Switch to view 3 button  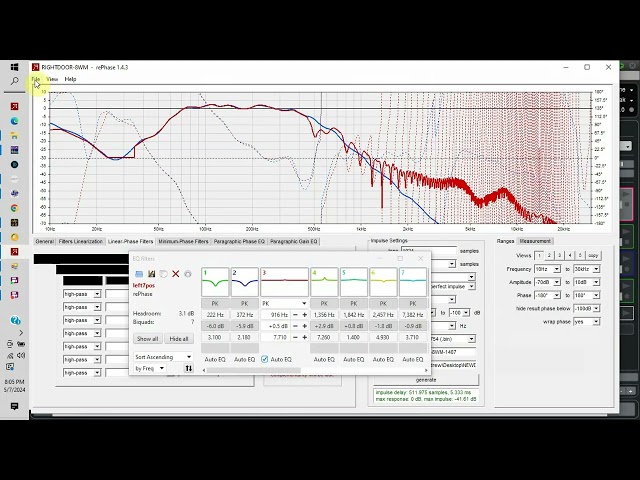point(560,256)
